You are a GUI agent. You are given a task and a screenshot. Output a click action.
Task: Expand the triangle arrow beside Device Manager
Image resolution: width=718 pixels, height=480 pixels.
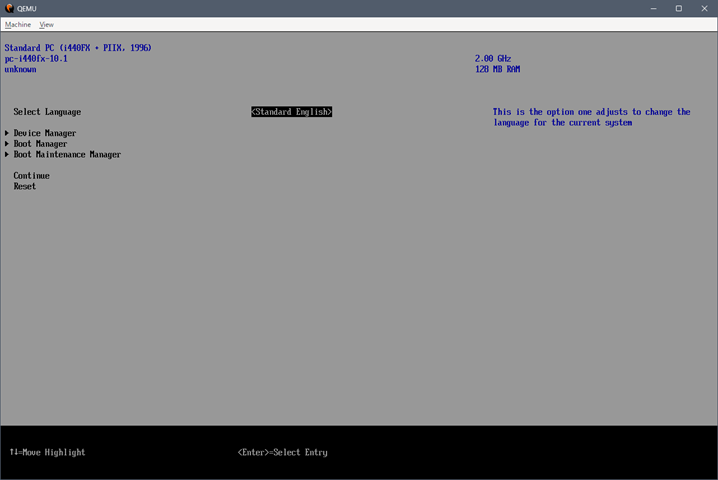tap(7, 133)
